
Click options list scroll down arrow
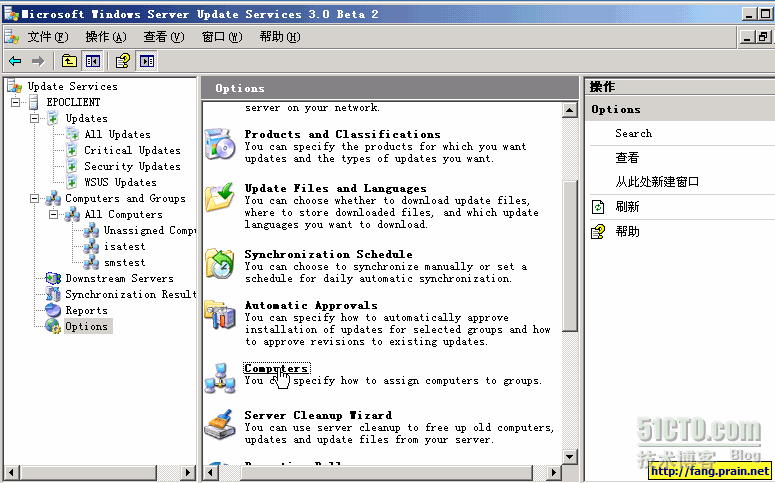pos(570,457)
